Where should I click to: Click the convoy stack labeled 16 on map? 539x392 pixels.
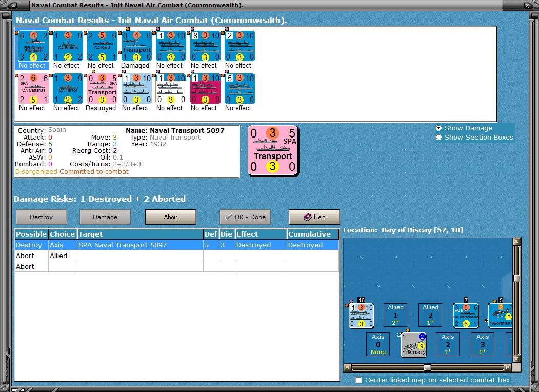pyautogui.click(x=361, y=316)
